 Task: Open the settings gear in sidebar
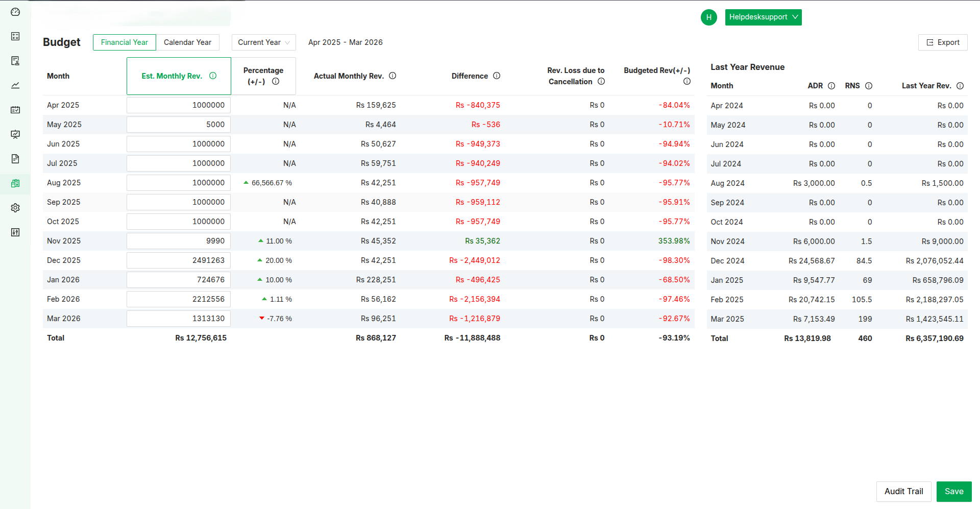point(15,208)
